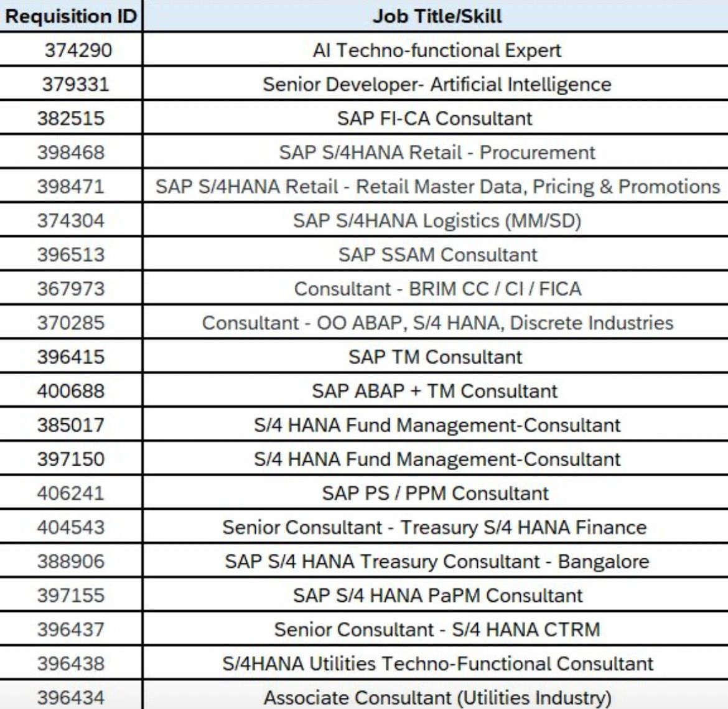Select Consultant - BRIM CC / CI / FICA cell

(x=436, y=288)
